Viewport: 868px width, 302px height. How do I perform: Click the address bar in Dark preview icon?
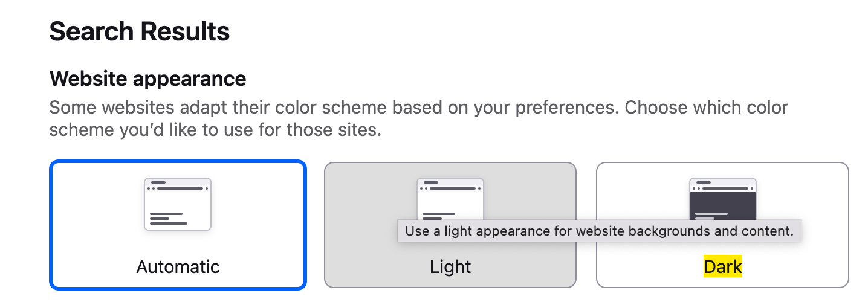coord(725,188)
